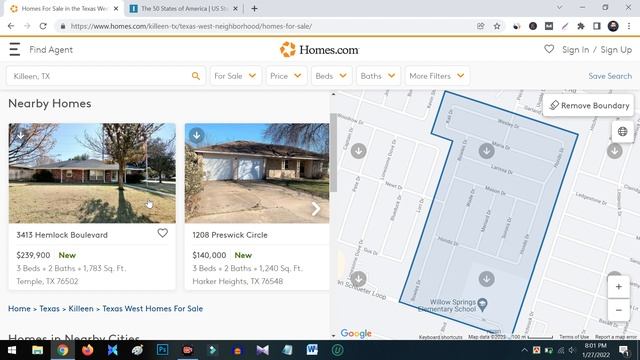Open Photoshop from taskbar

[x=162, y=350]
